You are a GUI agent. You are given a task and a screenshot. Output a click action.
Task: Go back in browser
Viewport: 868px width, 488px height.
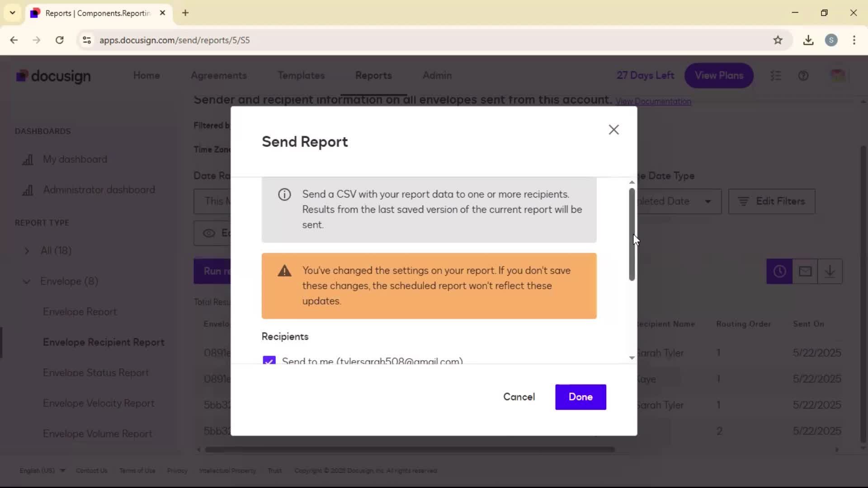click(14, 40)
